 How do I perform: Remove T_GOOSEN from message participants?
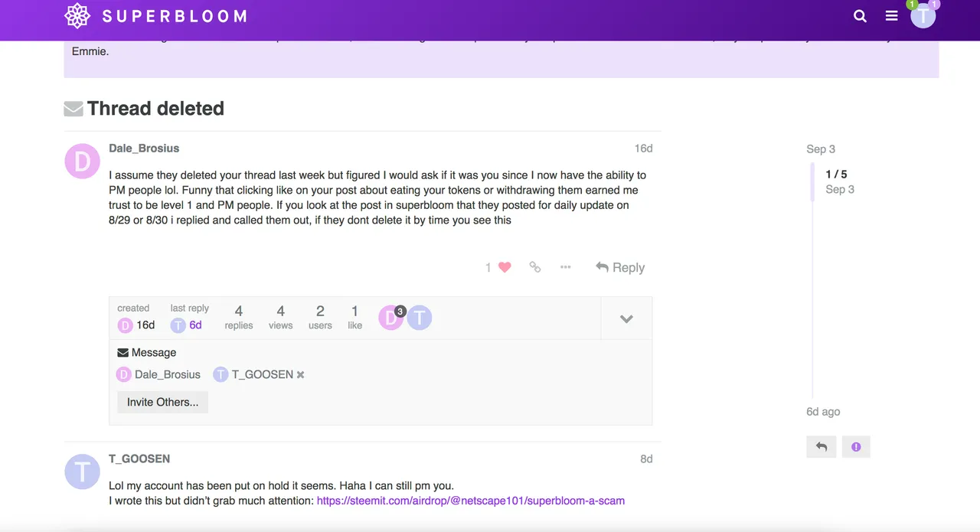[x=301, y=375]
